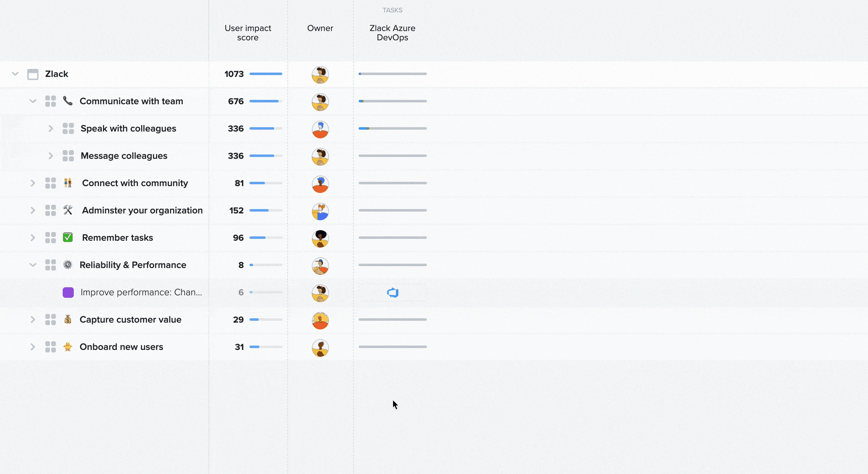This screenshot has height=474, width=868.
Task: Open the owner avatar for Improve performance
Action: 320,293
